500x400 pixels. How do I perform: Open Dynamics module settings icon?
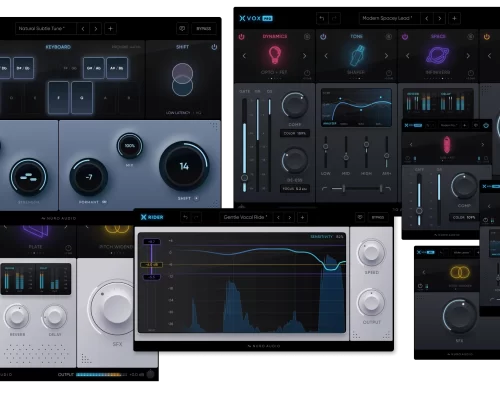pos(307,37)
